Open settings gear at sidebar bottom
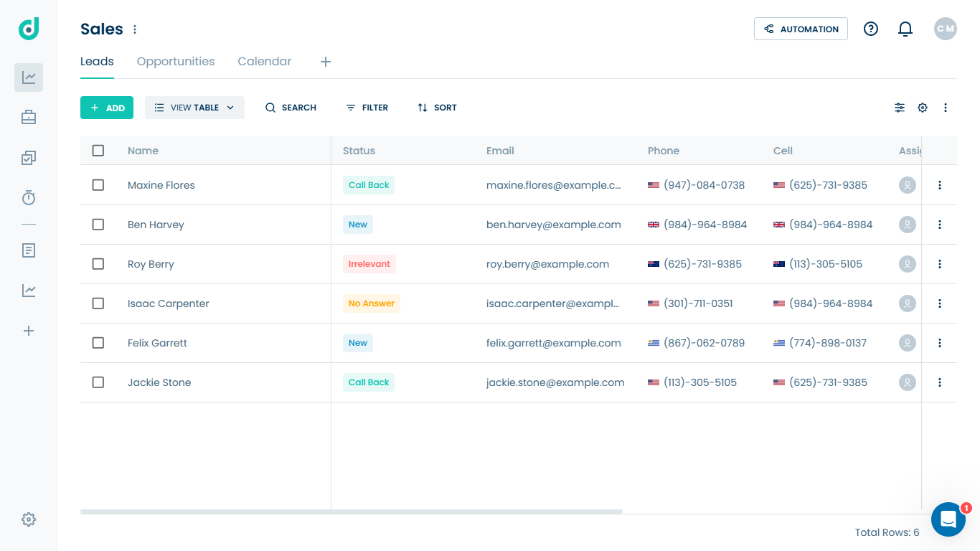 29,519
